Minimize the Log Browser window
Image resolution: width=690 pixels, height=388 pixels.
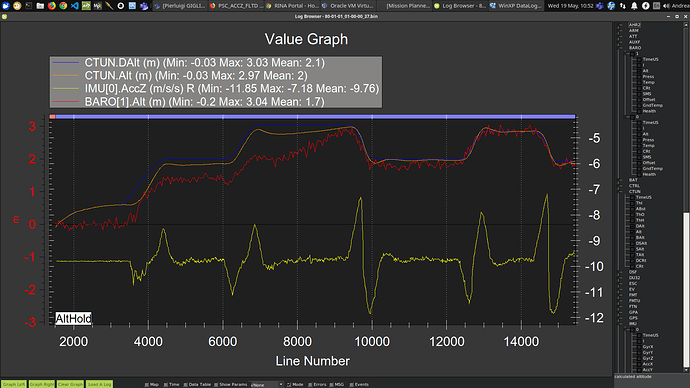point(668,16)
